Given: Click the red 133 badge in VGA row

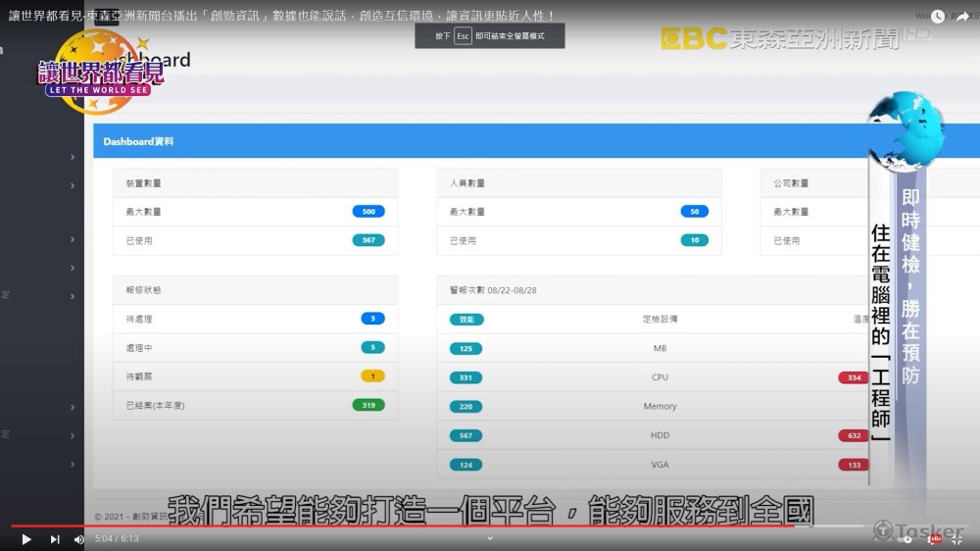Looking at the screenshot, I should (x=854, y=465).
